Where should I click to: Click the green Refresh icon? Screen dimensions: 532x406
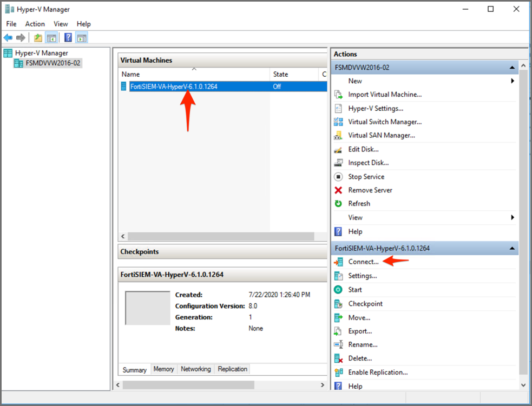pos(338,204)
